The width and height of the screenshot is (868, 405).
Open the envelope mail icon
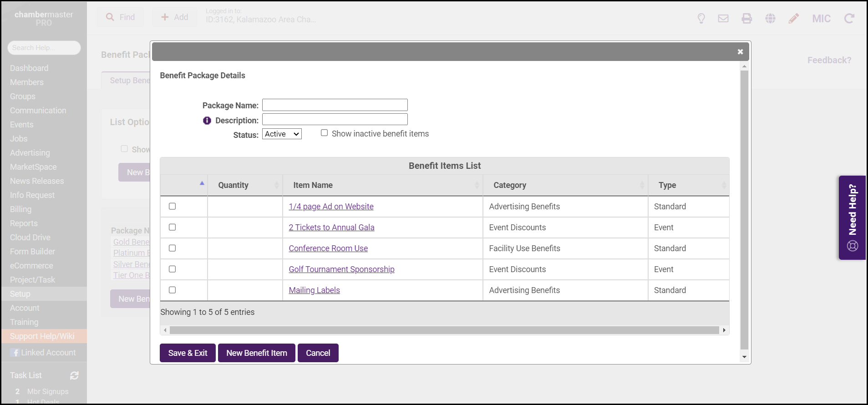click(723, 18)
